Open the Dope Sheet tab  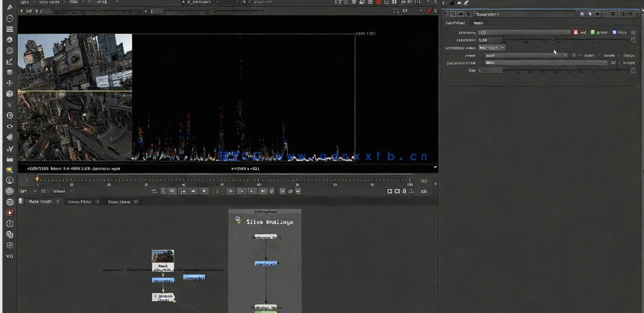[x=118, y=201]
